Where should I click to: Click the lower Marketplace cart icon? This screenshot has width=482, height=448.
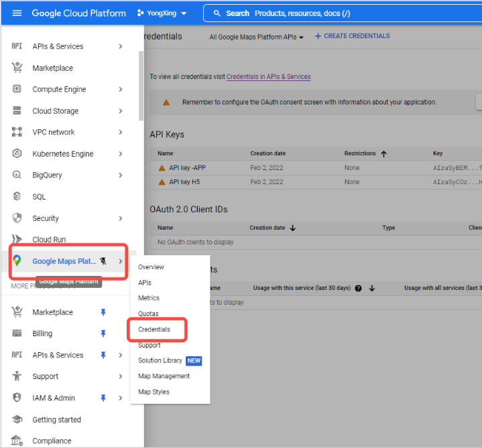17,311
